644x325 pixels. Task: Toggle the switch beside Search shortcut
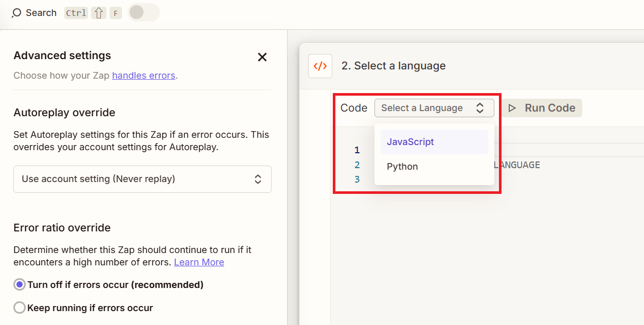(x=143, y=12)
